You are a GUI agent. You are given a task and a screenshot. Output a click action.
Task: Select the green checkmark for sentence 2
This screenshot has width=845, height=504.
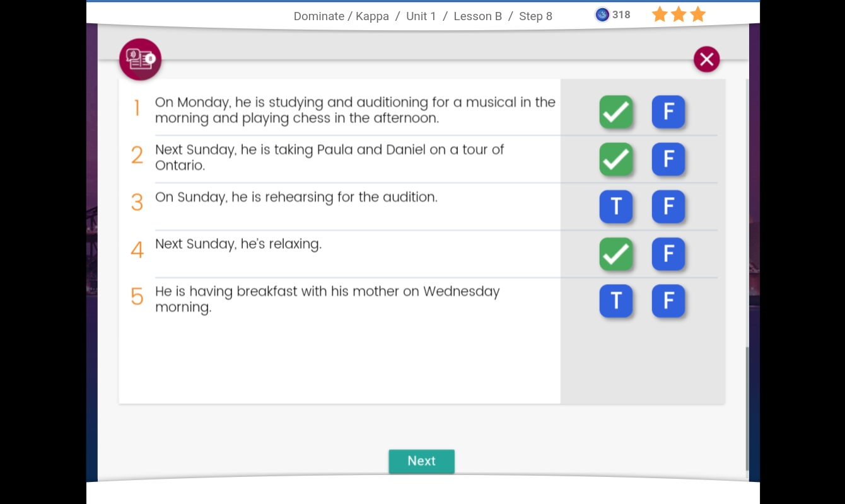615,159
